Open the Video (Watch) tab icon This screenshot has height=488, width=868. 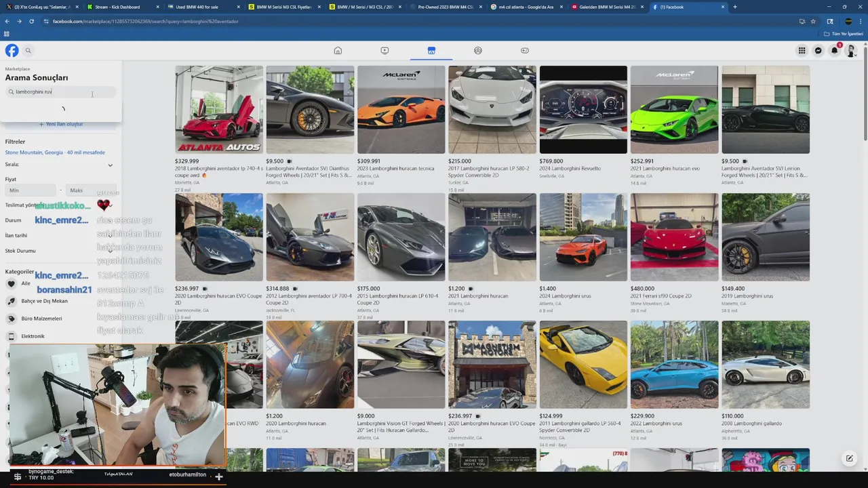[x=384, y=50]
